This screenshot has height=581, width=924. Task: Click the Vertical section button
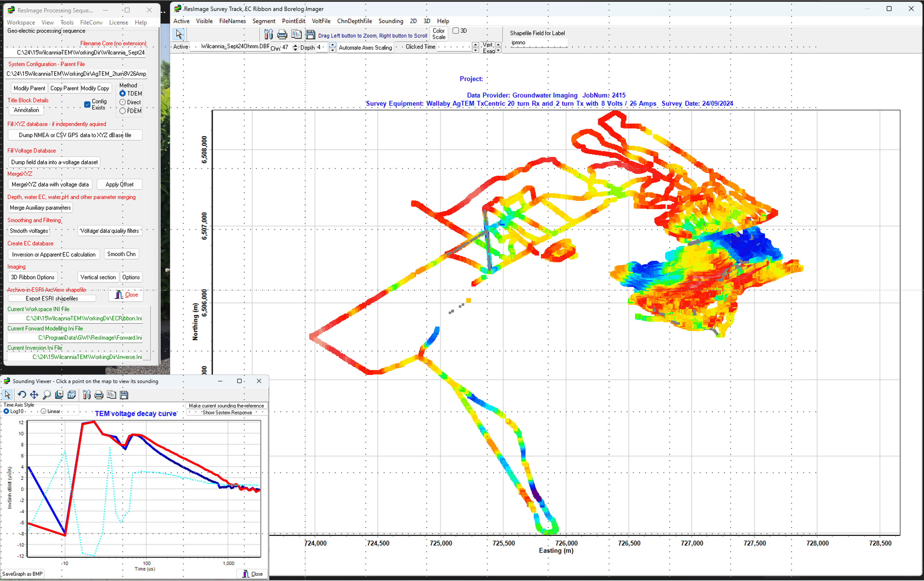98,277
